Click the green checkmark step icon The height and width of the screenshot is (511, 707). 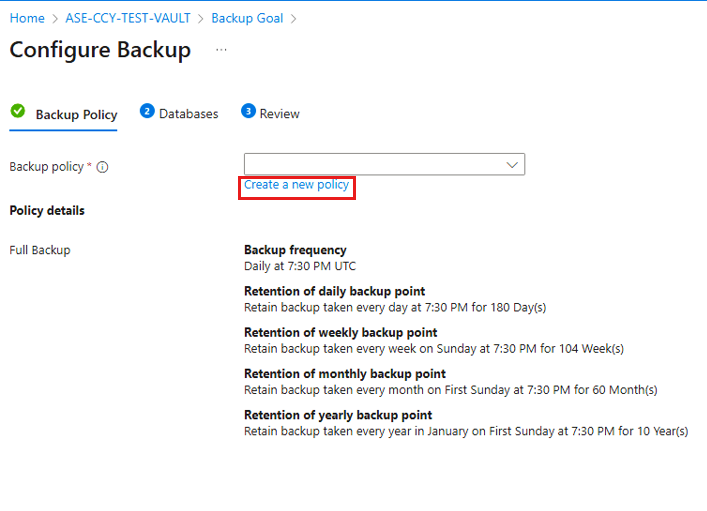coord(18,112)
